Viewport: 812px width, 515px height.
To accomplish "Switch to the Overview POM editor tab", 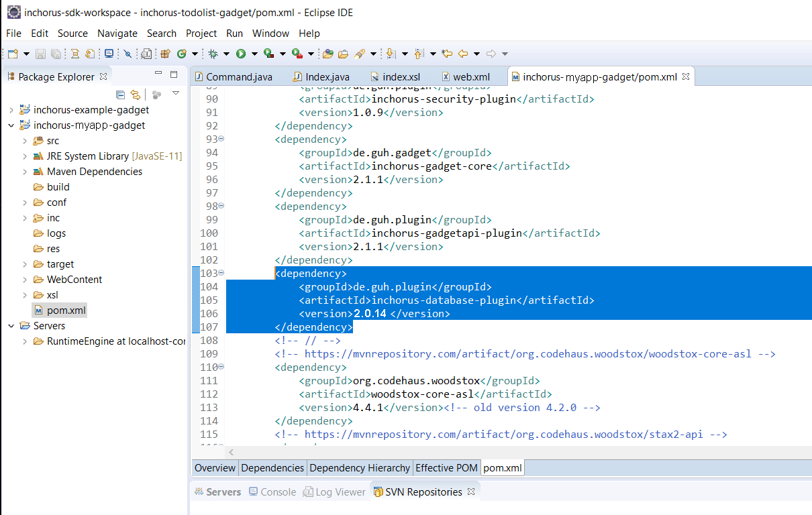I will tap(215, 468).
